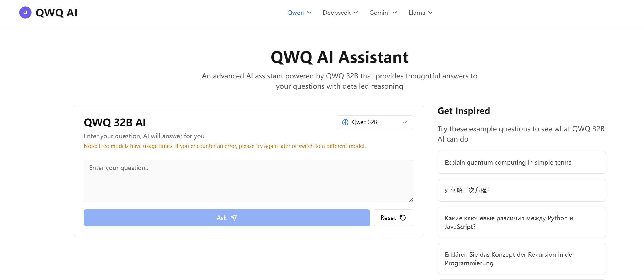
Task: Open the Qwen 32B model dropdown arrow
Action: (405, 122)
